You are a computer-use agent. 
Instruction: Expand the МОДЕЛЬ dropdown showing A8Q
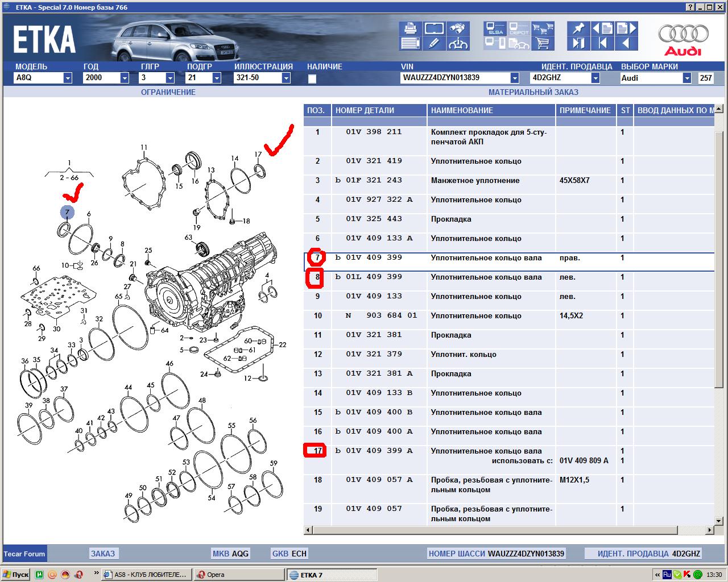click(x=67, y=78)
